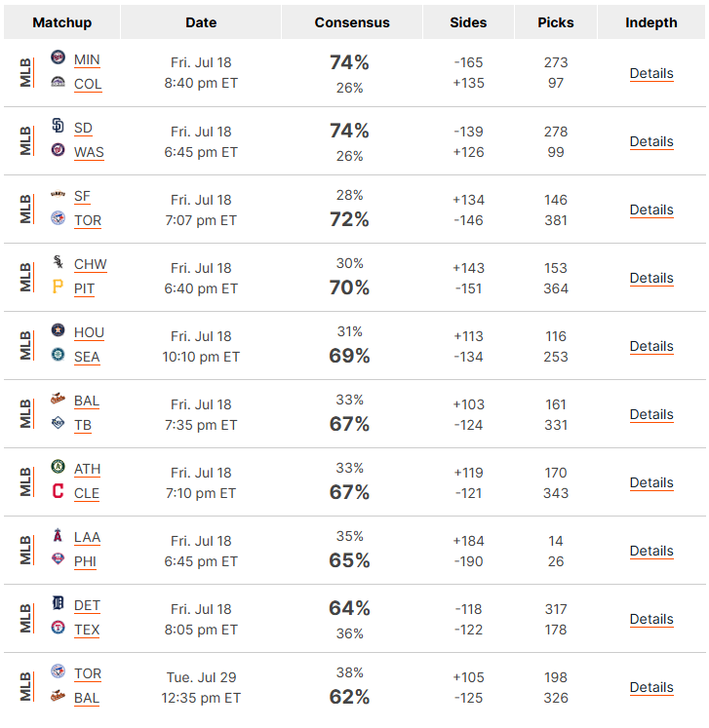Click the Detroit Tigers D logo
The height and width of the screenshot is (728, 709).
pos(58,603)
